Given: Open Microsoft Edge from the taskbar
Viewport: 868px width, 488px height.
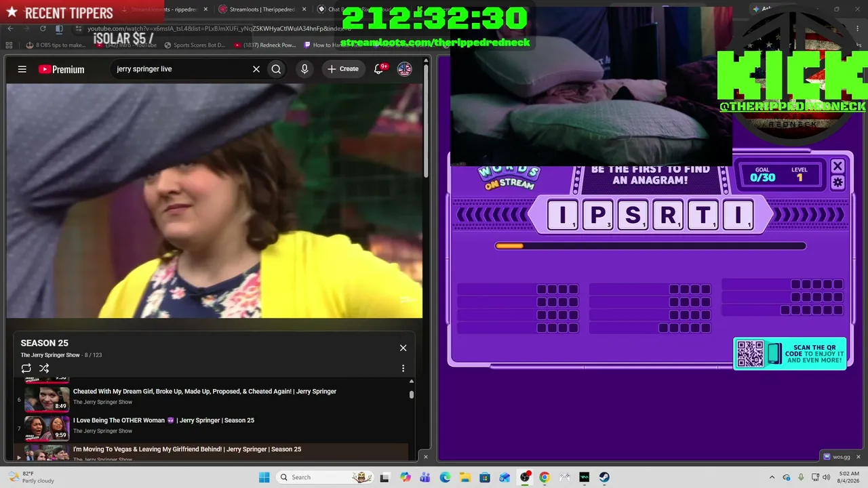Looking at the screenshot, I should [x=445, y=477].
